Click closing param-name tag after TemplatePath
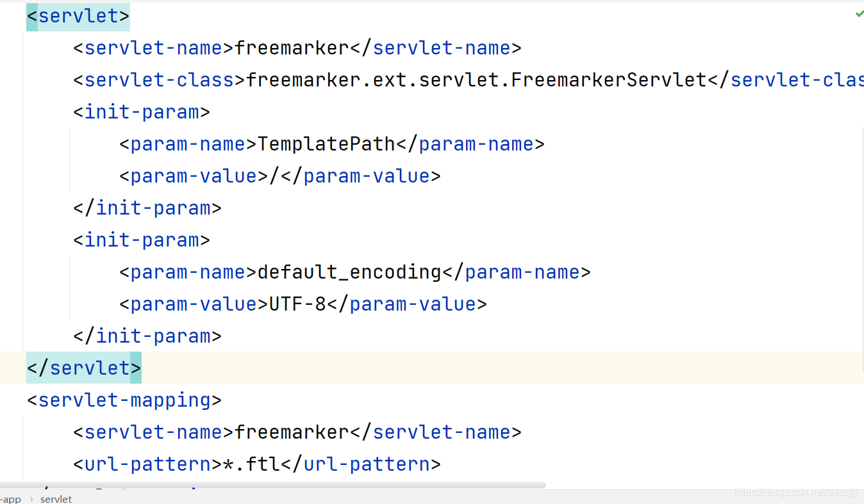 [470, 144]
